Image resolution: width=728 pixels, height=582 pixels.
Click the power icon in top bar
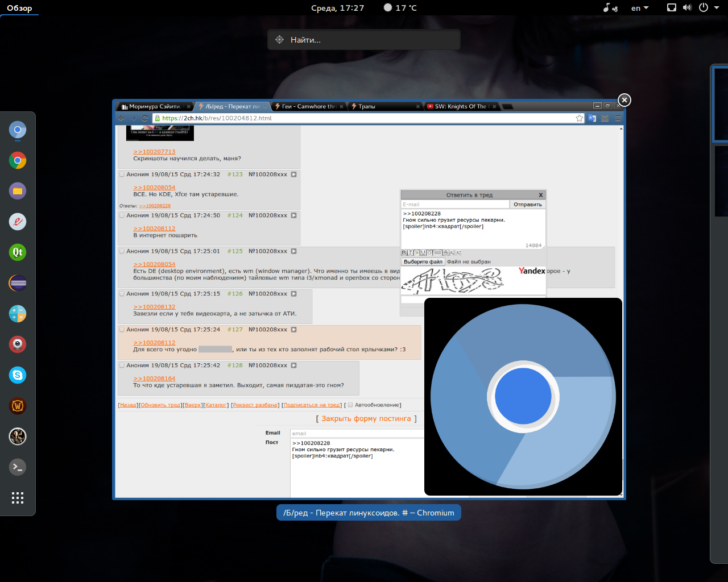(x=704, y=8)
